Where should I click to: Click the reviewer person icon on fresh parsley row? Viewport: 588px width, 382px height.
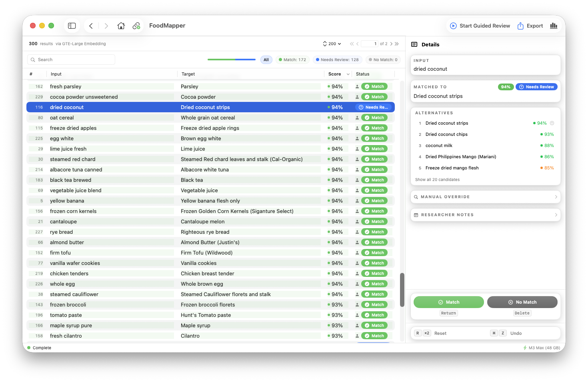coord(357,86)
